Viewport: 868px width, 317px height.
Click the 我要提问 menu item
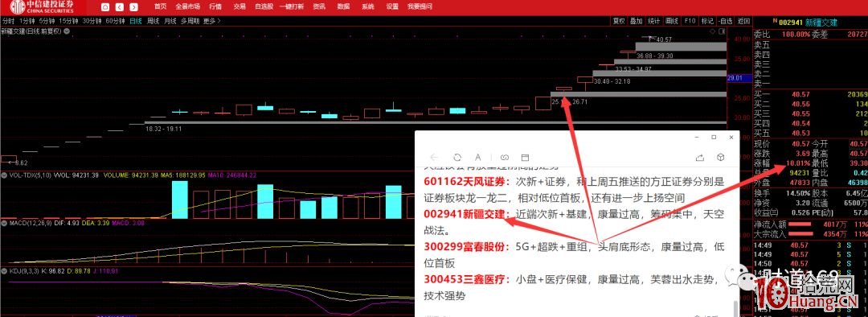pos(420,6)
